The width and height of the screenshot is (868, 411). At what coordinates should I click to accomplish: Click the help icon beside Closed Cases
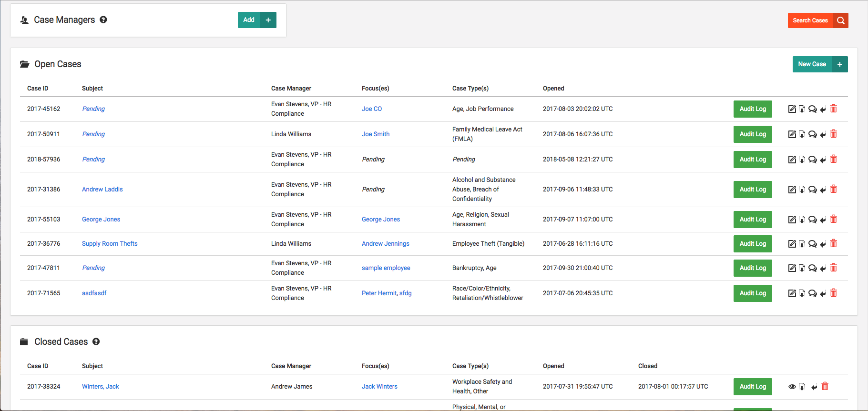coord(96,341)
